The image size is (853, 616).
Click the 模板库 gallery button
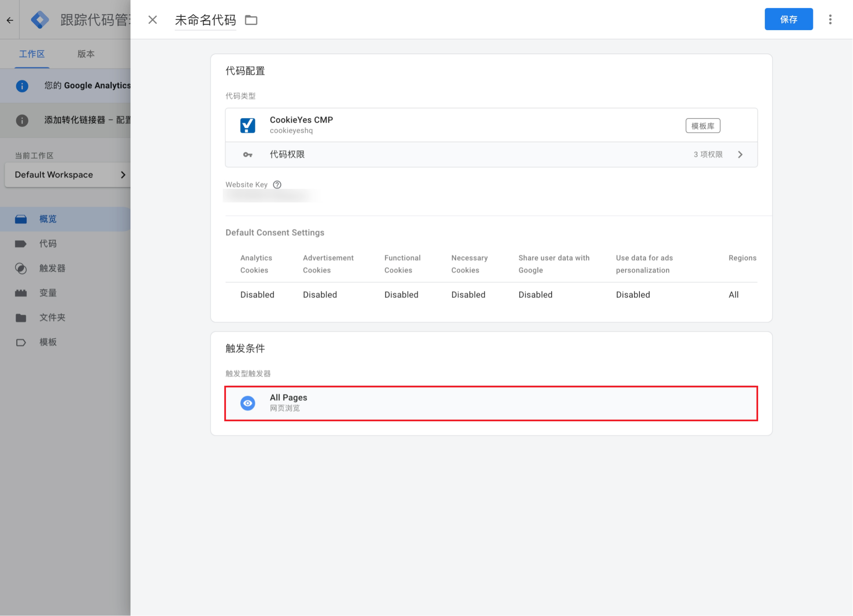pos(703,126)
